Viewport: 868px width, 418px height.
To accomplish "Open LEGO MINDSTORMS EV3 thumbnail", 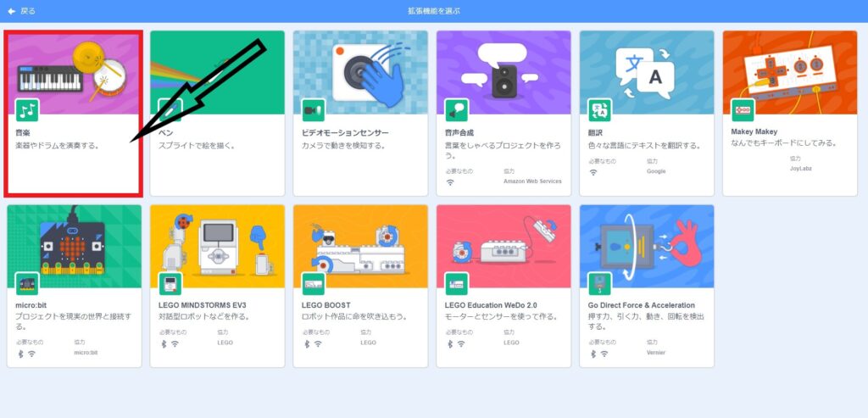I will point(218,247).
